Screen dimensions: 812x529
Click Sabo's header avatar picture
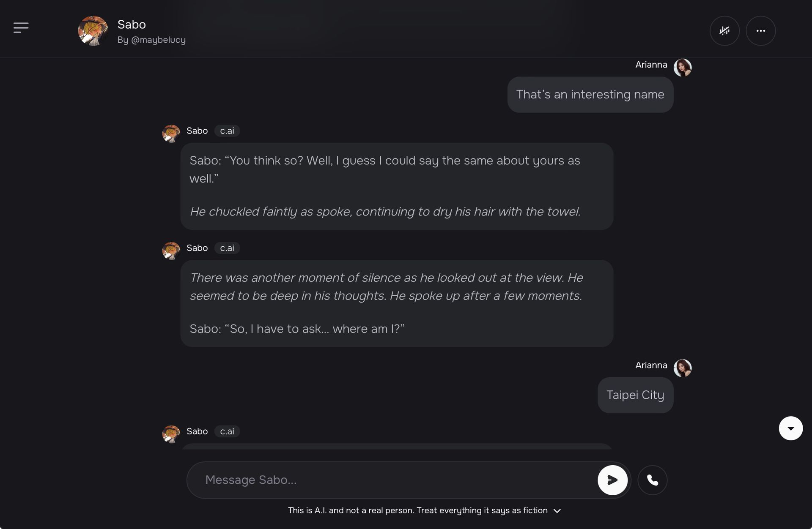point(93,31)
